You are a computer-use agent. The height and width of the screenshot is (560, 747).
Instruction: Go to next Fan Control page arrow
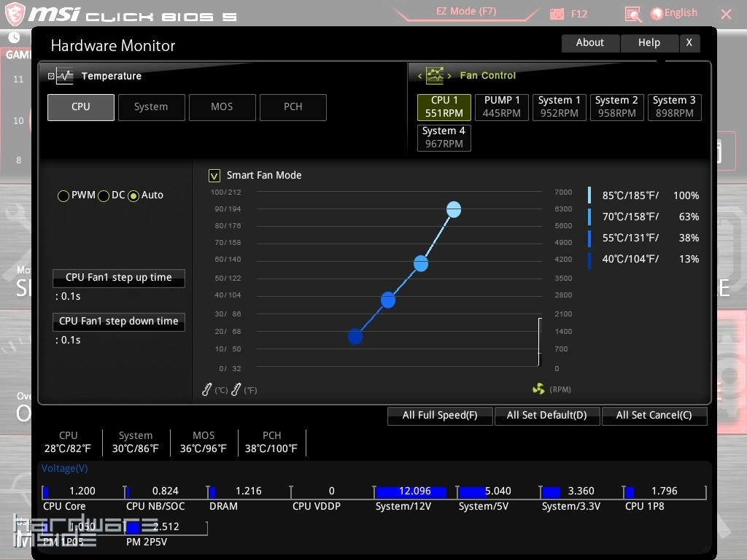pos(449,76)
